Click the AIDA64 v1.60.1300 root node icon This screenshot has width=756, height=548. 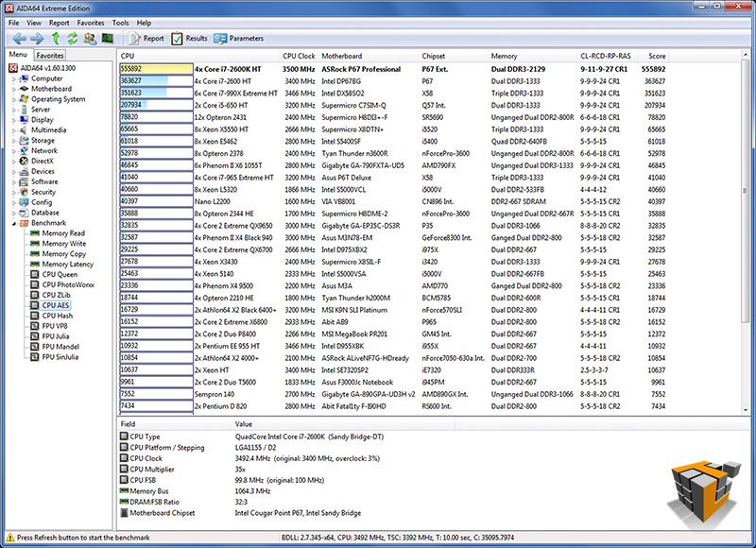click(13, 68)
